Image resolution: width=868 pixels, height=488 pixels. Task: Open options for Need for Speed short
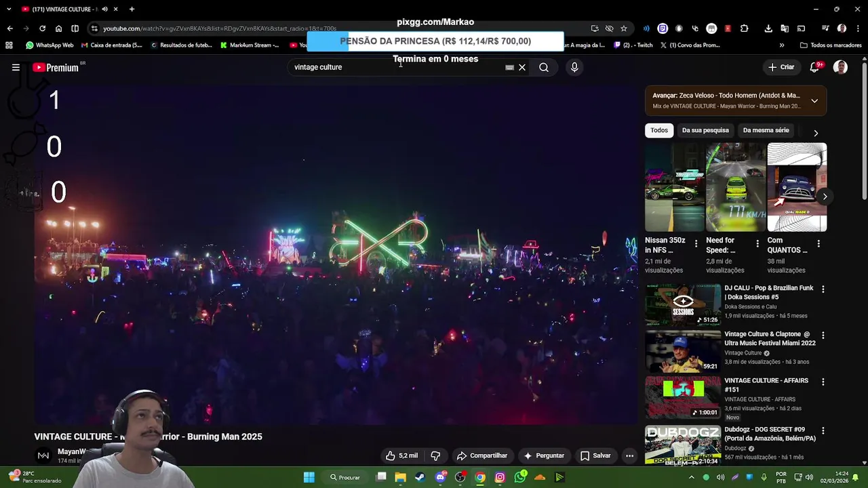tap(757, 244)
